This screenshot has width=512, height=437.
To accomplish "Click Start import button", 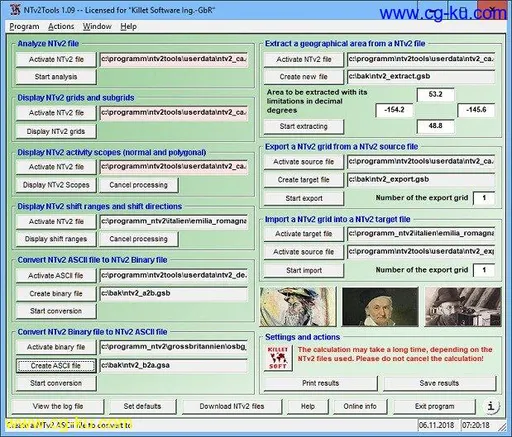I will click(x=303, y=270).
